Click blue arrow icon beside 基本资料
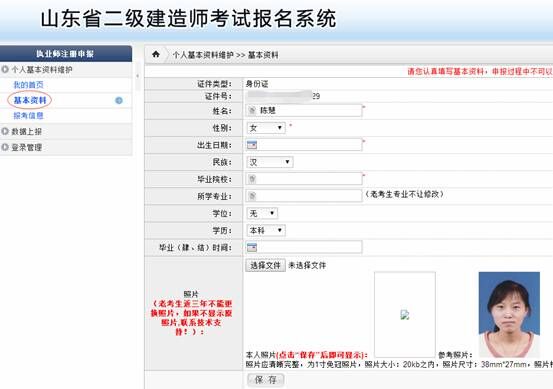The width and height of the screenshot is (553, 389). [119, 101]
